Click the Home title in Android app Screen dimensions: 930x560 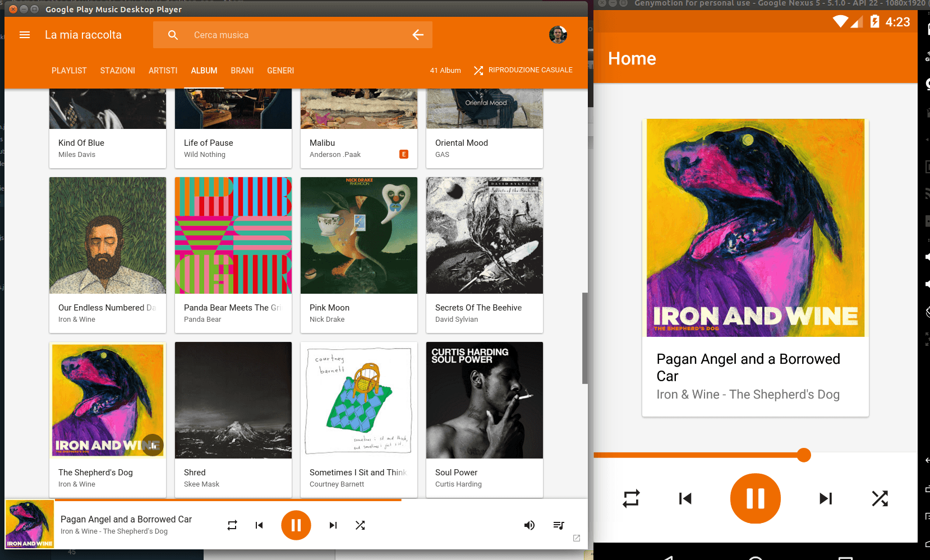(x=632, y=58)
